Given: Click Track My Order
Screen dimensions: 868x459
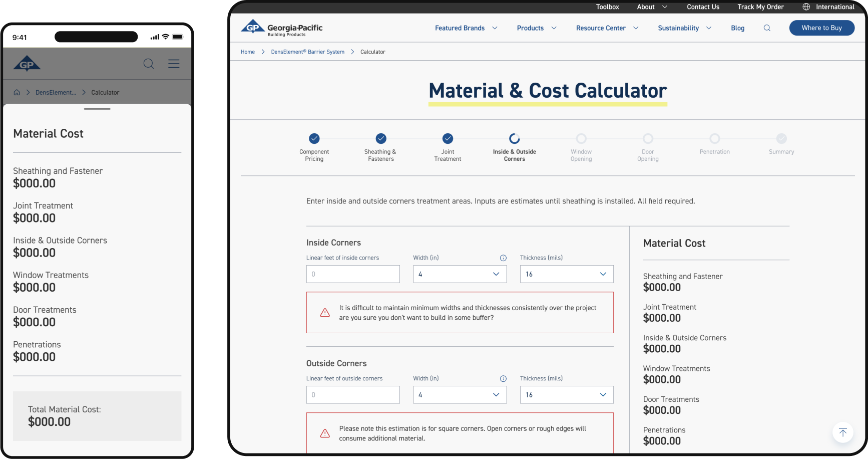Looking at the screenshot, I should pos(760,7).
